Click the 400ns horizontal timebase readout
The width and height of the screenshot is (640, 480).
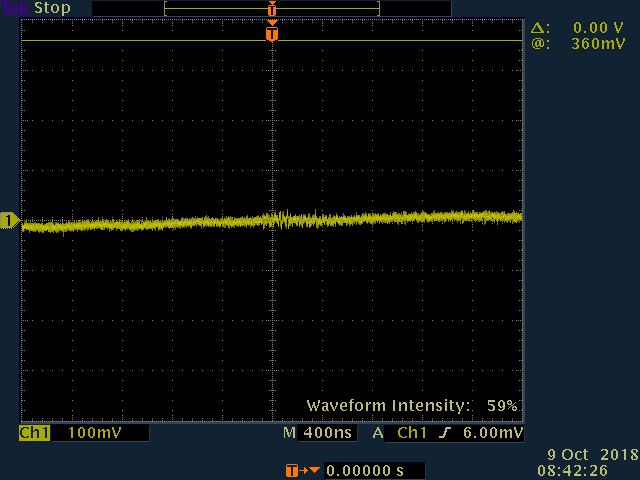point(326,434)
